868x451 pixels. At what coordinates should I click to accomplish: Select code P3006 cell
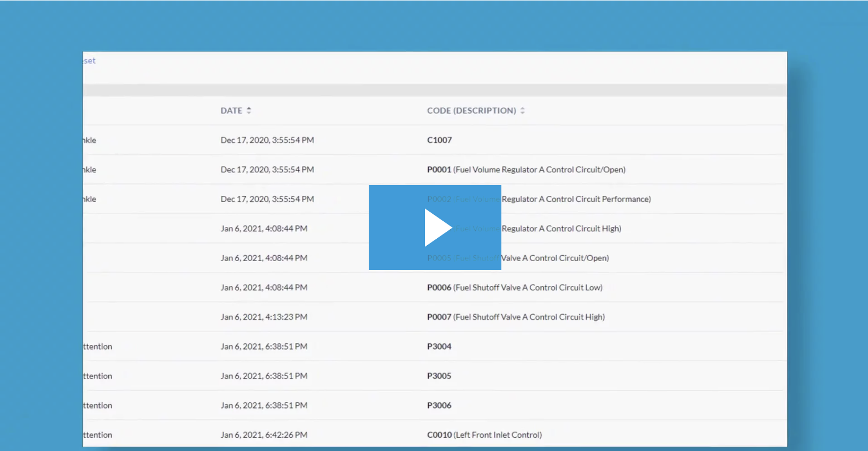coord(439,405)
